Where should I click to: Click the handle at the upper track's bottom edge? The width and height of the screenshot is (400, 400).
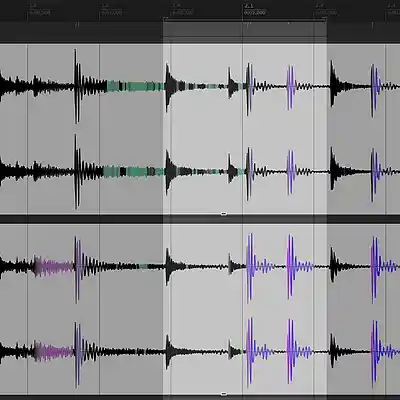[x=224, y=214]
